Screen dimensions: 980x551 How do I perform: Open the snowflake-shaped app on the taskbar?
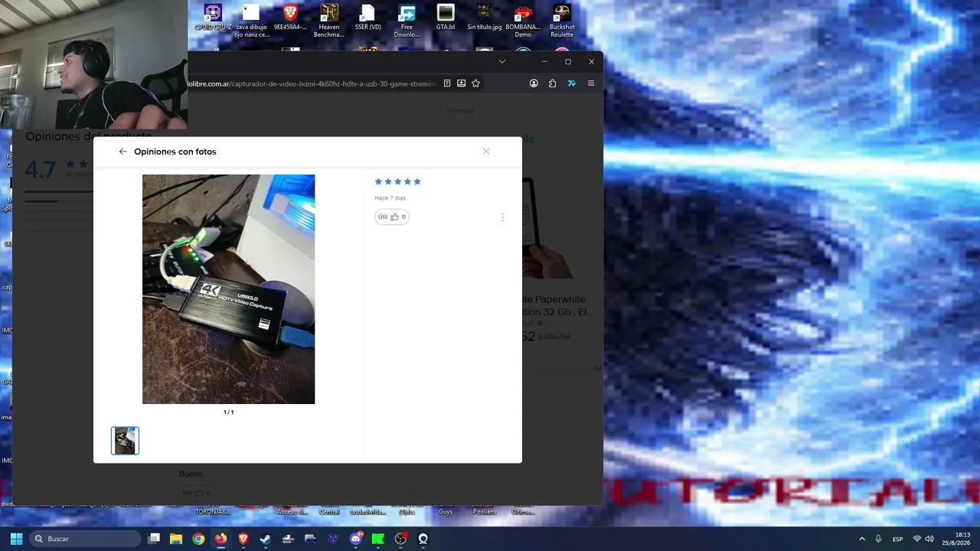[333, 539]
